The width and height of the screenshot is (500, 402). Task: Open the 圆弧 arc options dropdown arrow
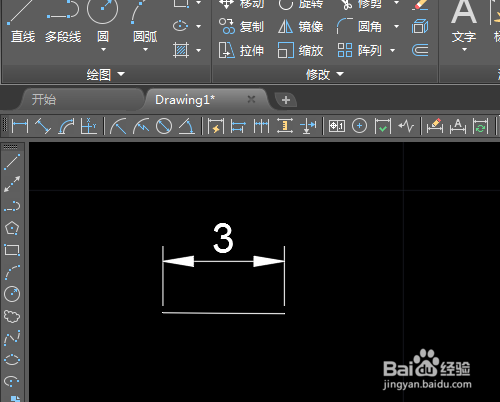point(145,50)
